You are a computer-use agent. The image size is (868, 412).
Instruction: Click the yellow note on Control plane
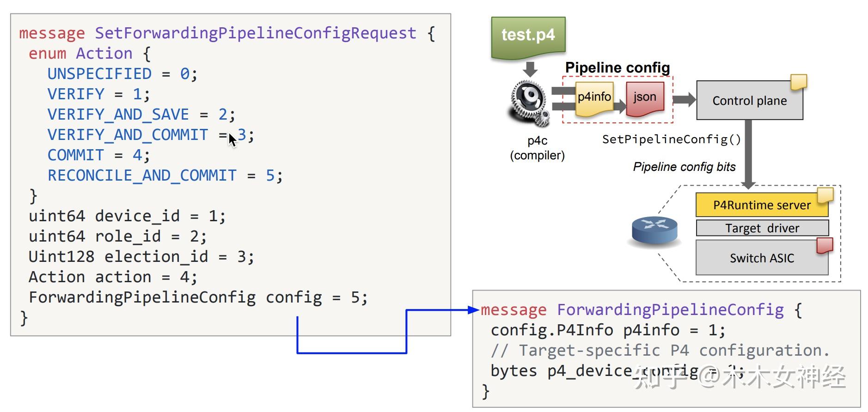[799, 82]
